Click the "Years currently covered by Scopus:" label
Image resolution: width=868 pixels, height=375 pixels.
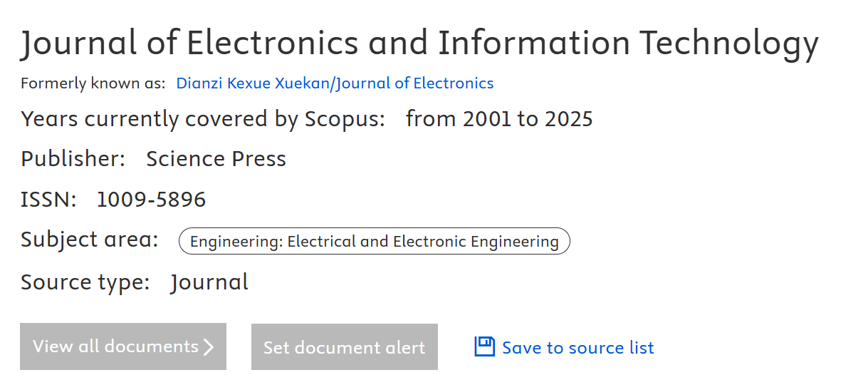click(x=203, y=118)
